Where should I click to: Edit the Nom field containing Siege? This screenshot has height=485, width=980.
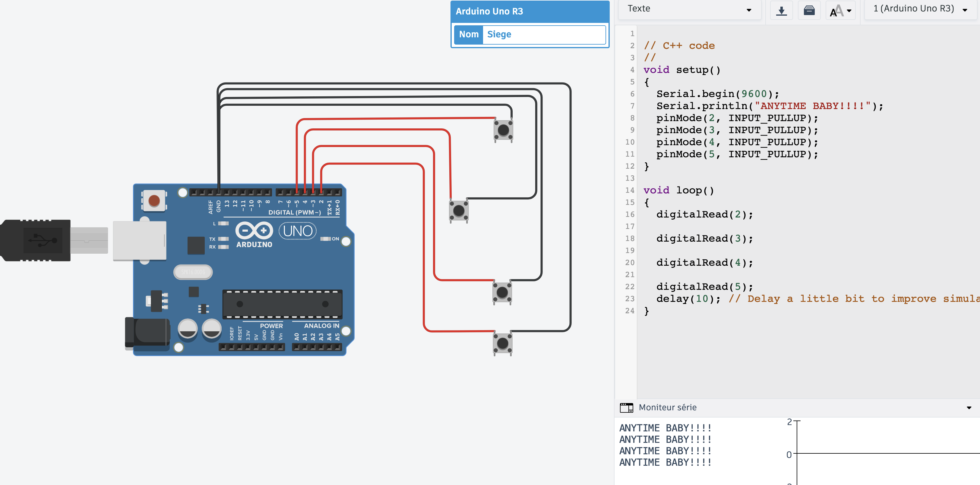click(544, 35)
